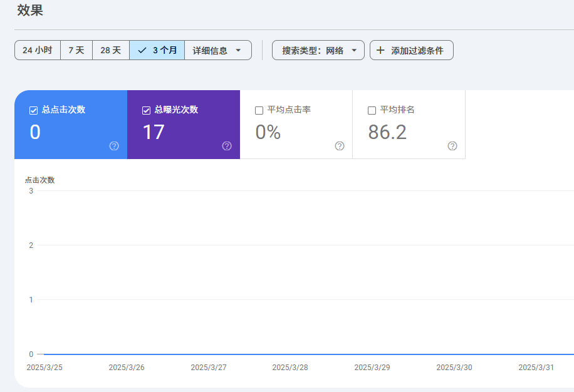Select the 24 小时 time range
Image resolution: width=574 pixels, height=392 pixels.
[x=38, y=50]
